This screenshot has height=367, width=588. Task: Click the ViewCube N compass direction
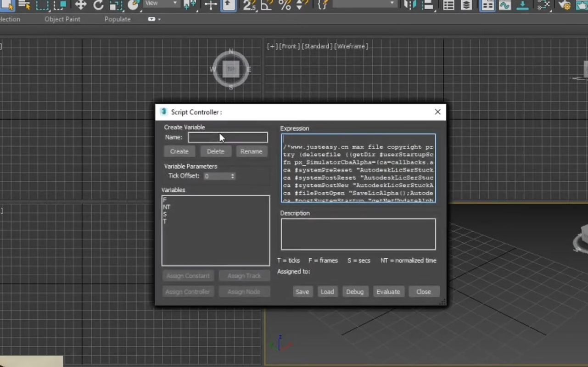231,51
